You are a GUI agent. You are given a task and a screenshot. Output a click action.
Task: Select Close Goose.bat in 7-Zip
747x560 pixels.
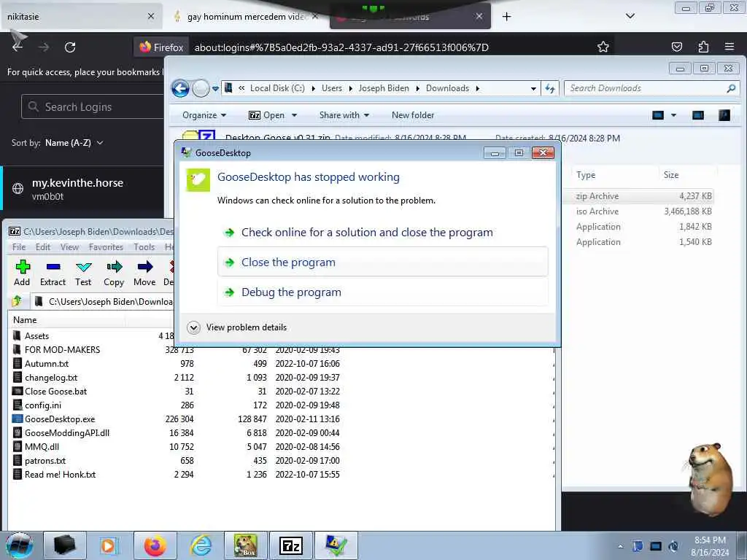[x=55, y=392]
